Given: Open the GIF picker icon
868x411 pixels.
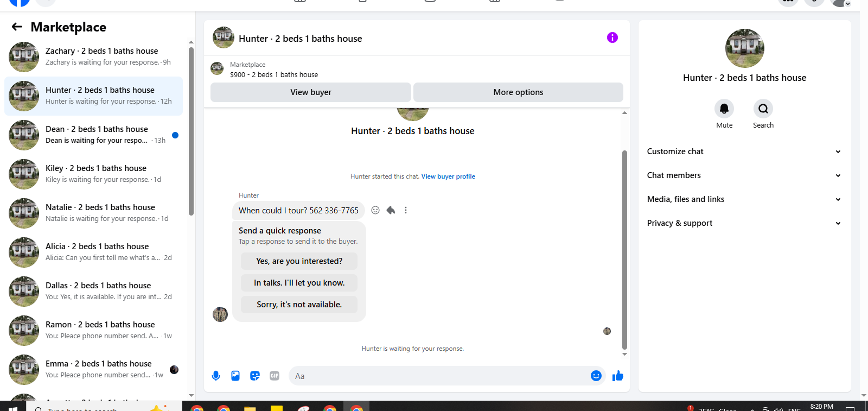Looking at the screenshot, I should (275, 376).
